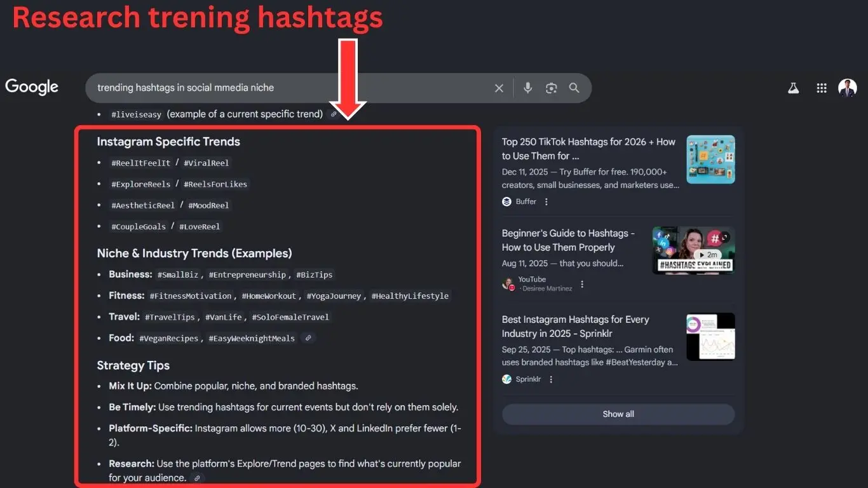Click the #liveiseasy hashtag
Viewport: 868px width, 488px height.
(136, 114)
